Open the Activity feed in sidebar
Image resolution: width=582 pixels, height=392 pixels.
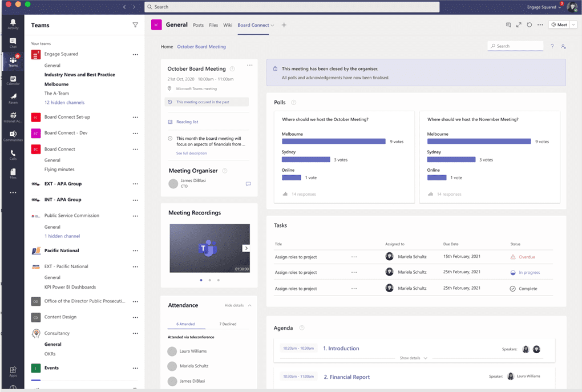[13, 24]
